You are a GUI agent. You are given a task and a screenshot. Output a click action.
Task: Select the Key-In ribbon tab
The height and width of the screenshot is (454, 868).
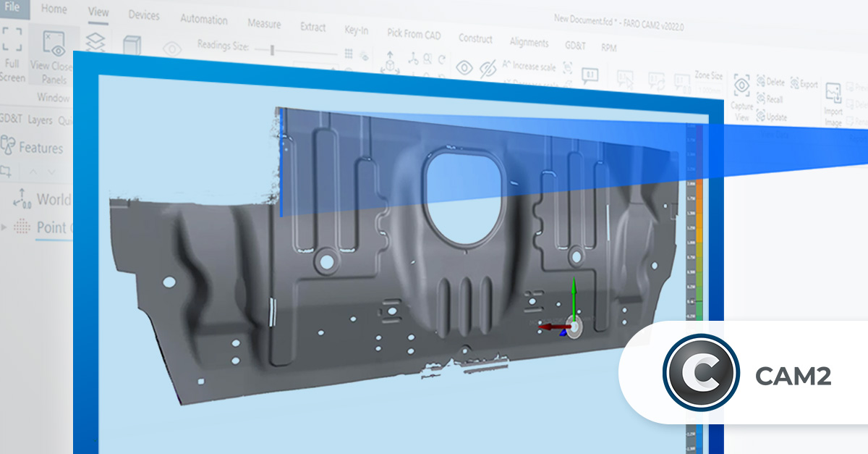click(x=356, y=30)
